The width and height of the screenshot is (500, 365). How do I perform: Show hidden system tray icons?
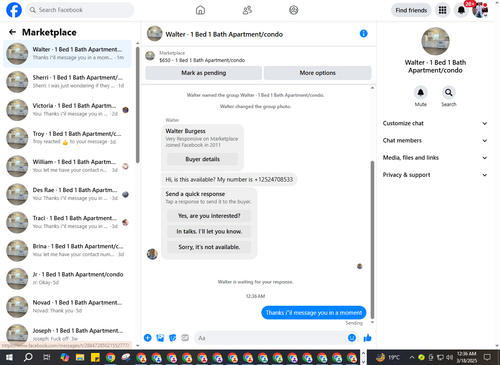pyautogui.click(x=412, y=358)
